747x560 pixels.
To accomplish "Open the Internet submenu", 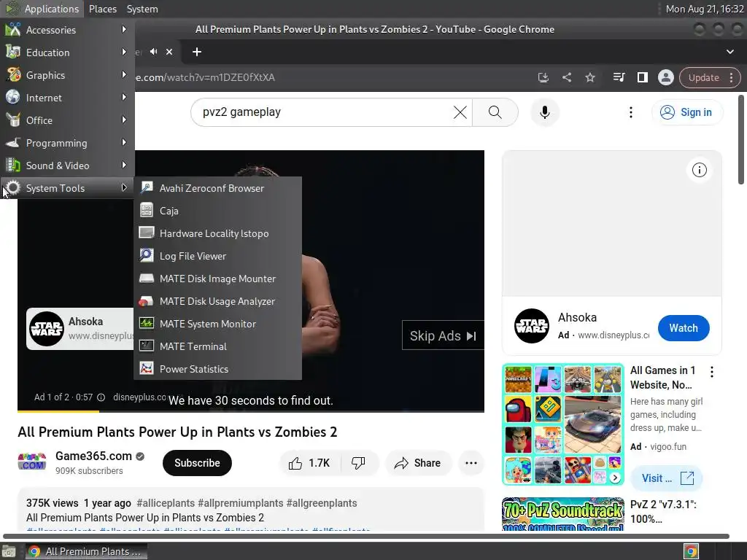I will pos(67,98).
